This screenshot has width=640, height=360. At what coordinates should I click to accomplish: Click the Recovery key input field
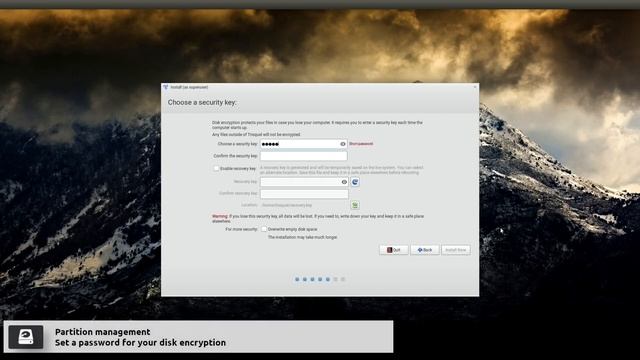pyautogui.click(x=304, y=182)
